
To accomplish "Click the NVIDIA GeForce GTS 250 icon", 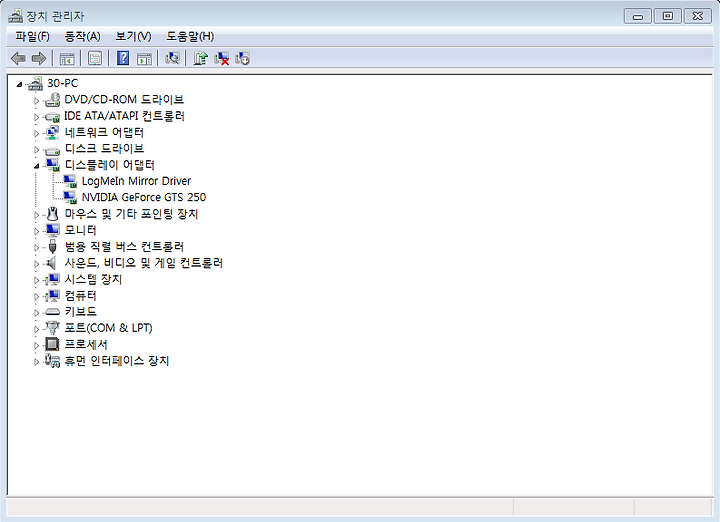I will (x=70, y=198).
